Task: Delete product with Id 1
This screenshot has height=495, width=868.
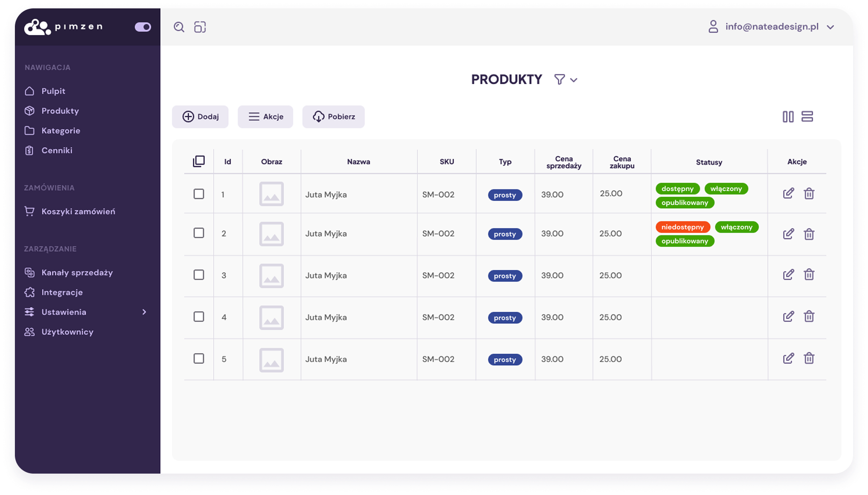Action: [x=809, y=194]
